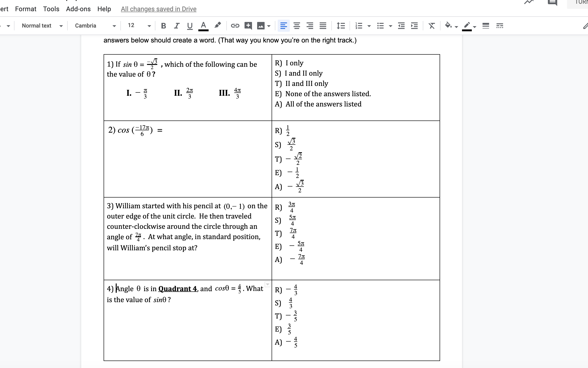Toggle a bulleted list
The height and width of the screenshot is (368, 588).
(x=380, y=25)
